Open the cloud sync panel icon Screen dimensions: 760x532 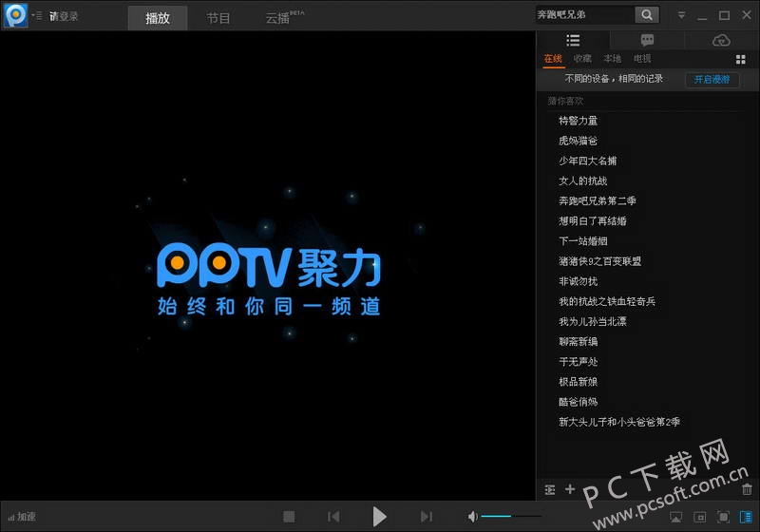point(721,40)
